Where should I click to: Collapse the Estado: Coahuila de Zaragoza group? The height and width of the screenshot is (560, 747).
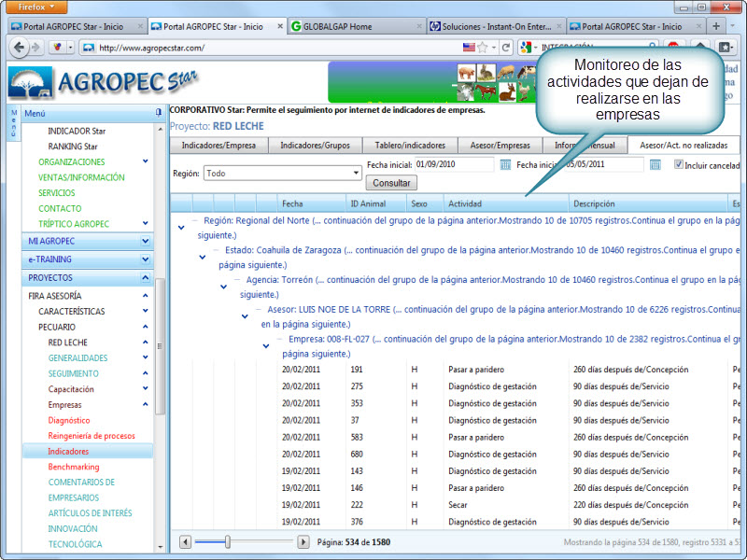tap(203, 258)
